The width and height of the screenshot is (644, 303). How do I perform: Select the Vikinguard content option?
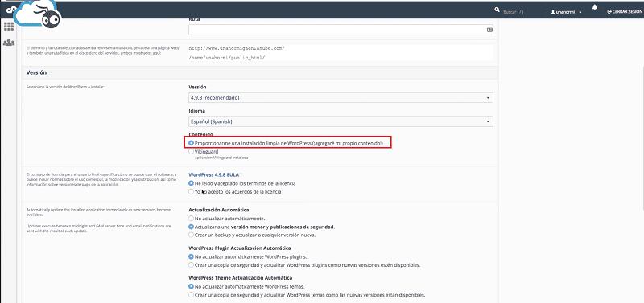[x=192, y=152]
